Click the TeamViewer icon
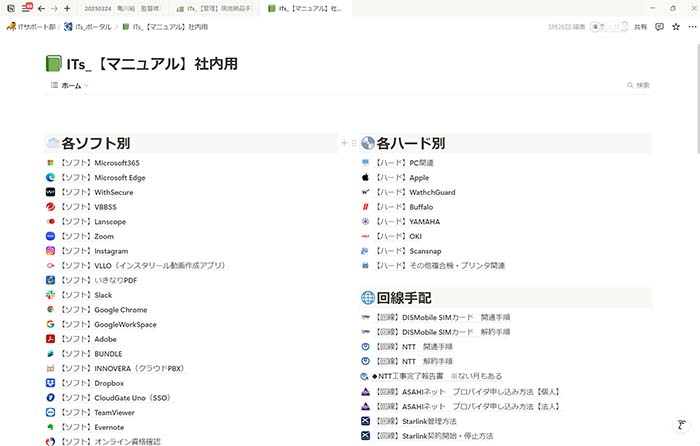Viewport: 700px width, 446px height. (50, 413)
